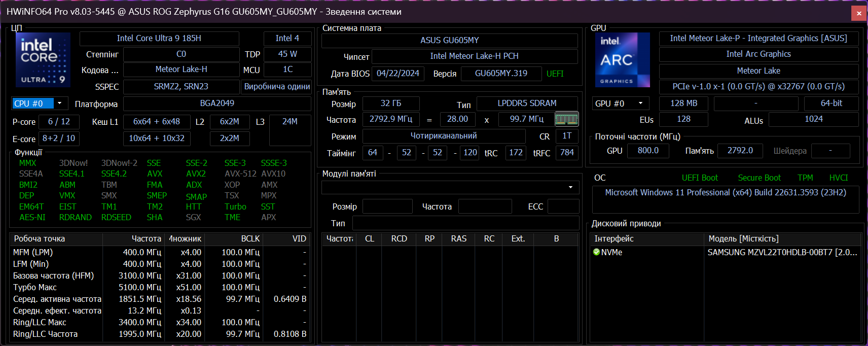
Task: Click the TPM indicator
Action: coord(805,178)
